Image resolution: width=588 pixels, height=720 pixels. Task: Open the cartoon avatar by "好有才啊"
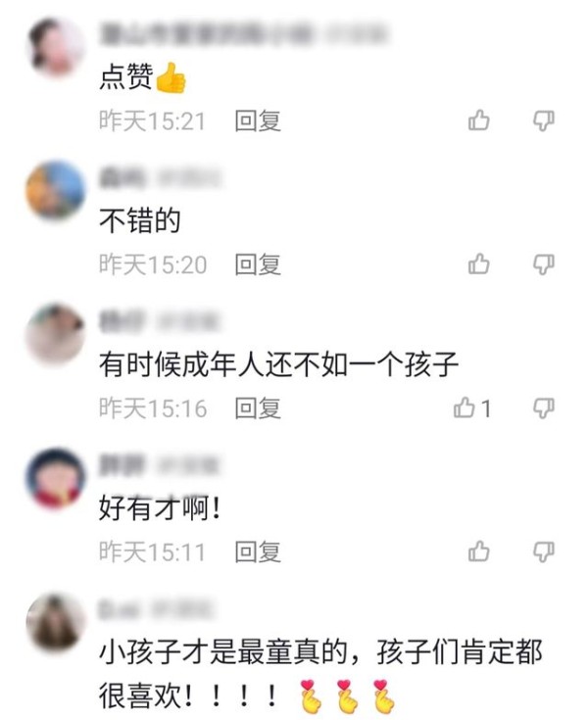(56, 478)
